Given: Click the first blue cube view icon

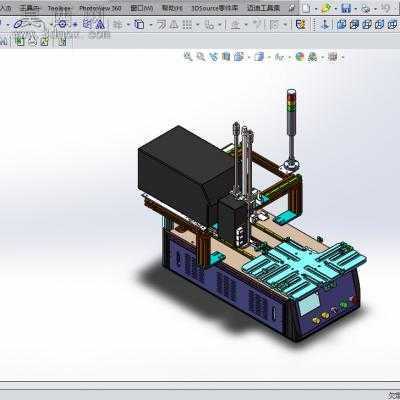Looking at the screenshot, I should click(x=341, y=24).
